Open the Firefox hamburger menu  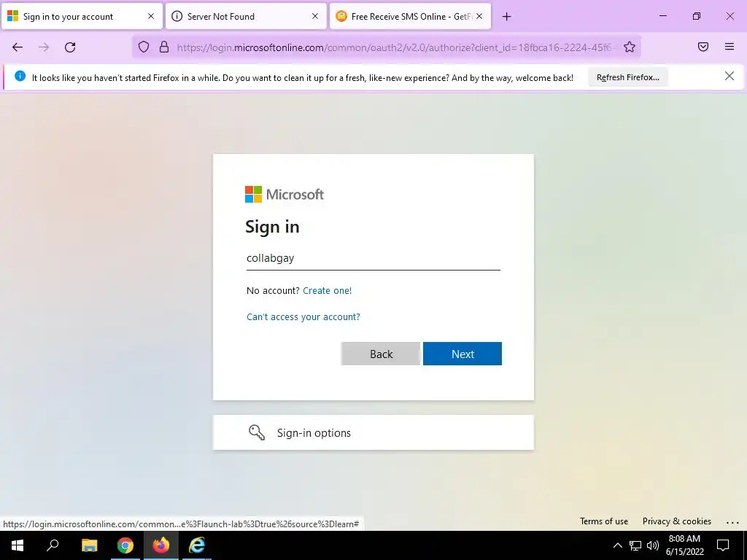click(x=729, y=47)
